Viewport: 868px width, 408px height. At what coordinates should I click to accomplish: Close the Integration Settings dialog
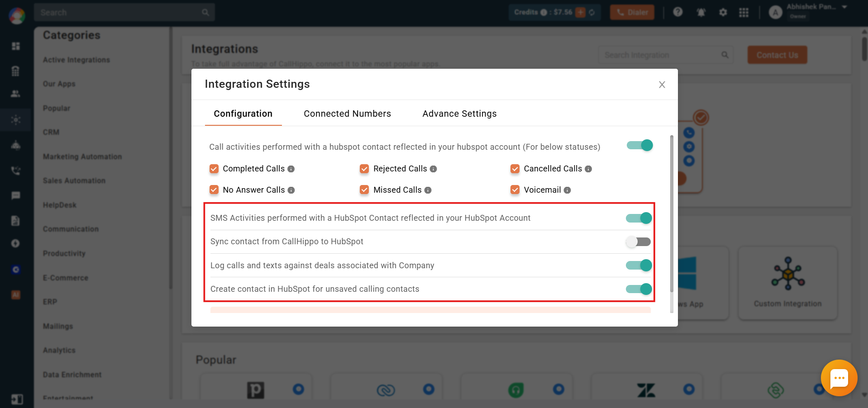click(662, 85)
